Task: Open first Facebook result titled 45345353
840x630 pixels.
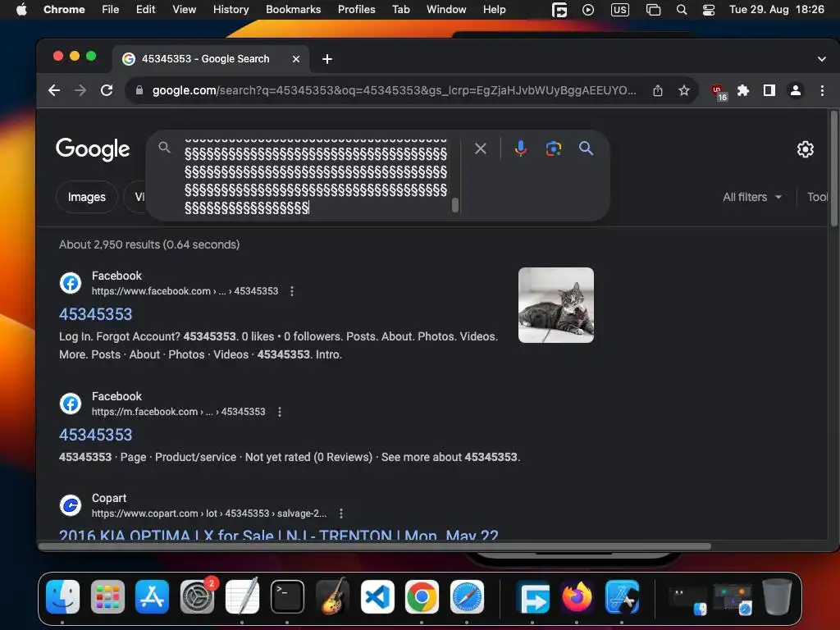Action: [x=95, y=314]
